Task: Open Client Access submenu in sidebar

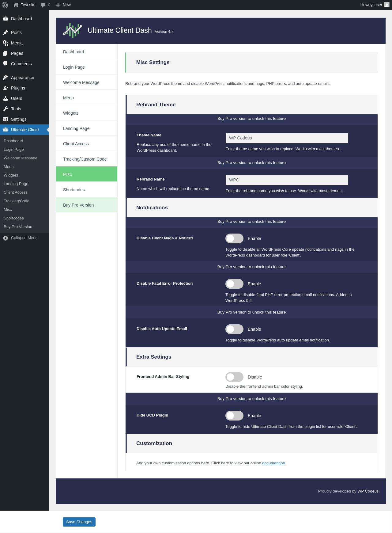Action: [24, 192]
